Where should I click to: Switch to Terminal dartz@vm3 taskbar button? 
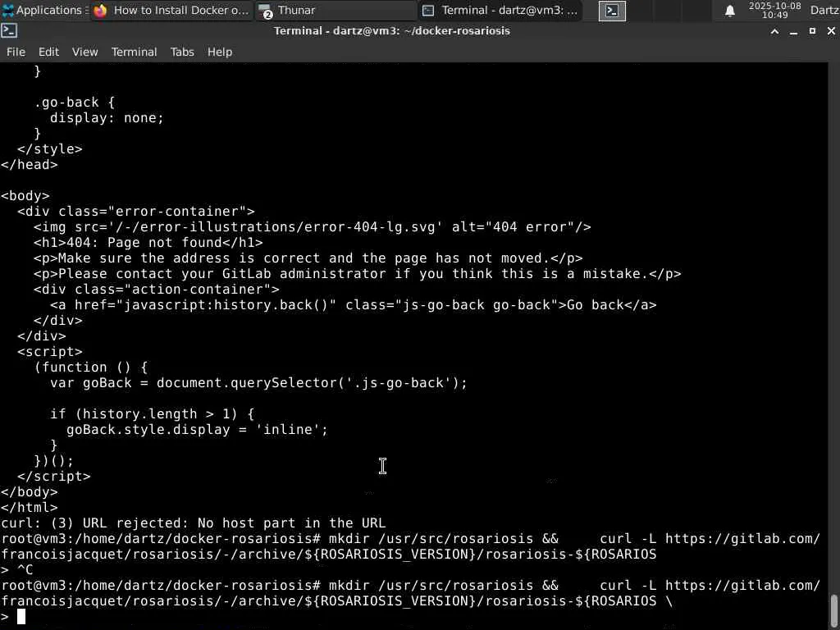click(x=500, y=10)
